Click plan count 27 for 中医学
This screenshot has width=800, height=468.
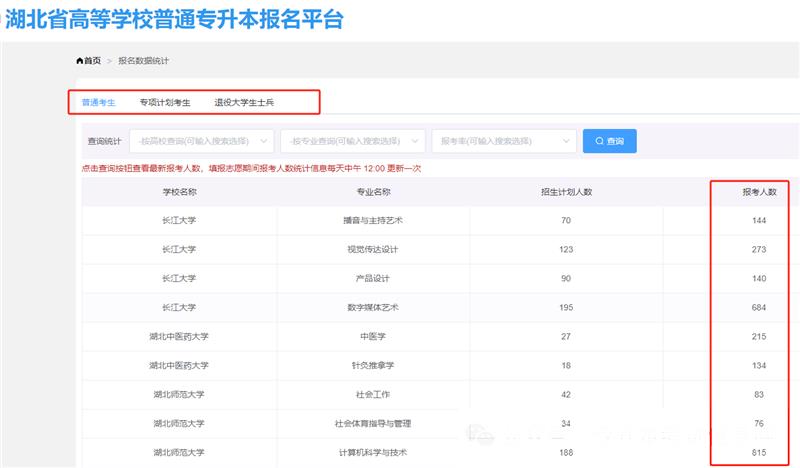click(566, 337)
